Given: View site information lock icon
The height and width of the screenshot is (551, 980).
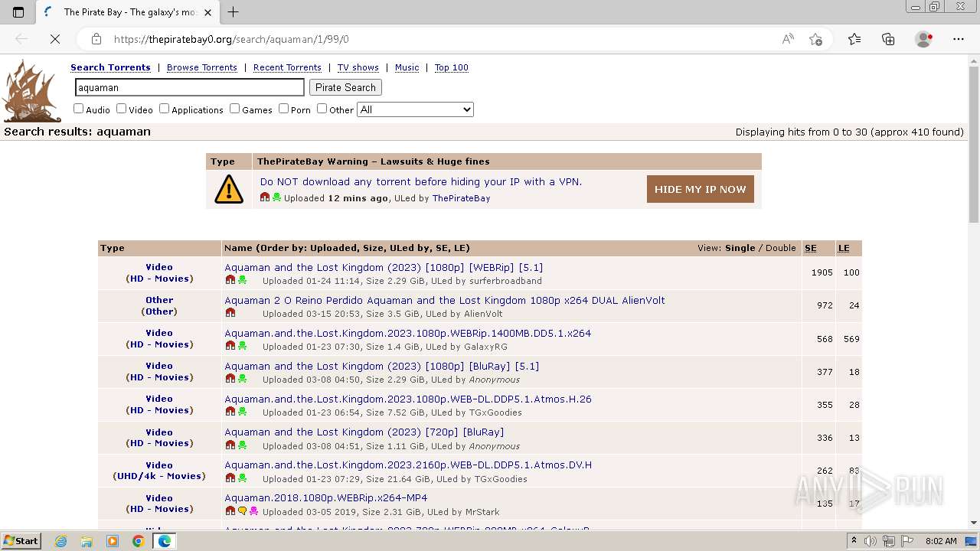Looking at the screenshot, I should click(x=96, y=39).
